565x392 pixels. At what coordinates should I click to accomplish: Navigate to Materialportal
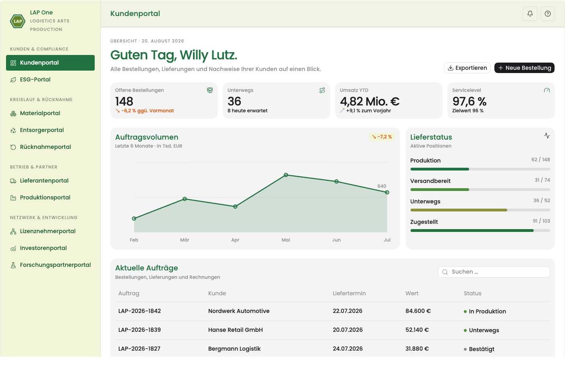(50, 113)
